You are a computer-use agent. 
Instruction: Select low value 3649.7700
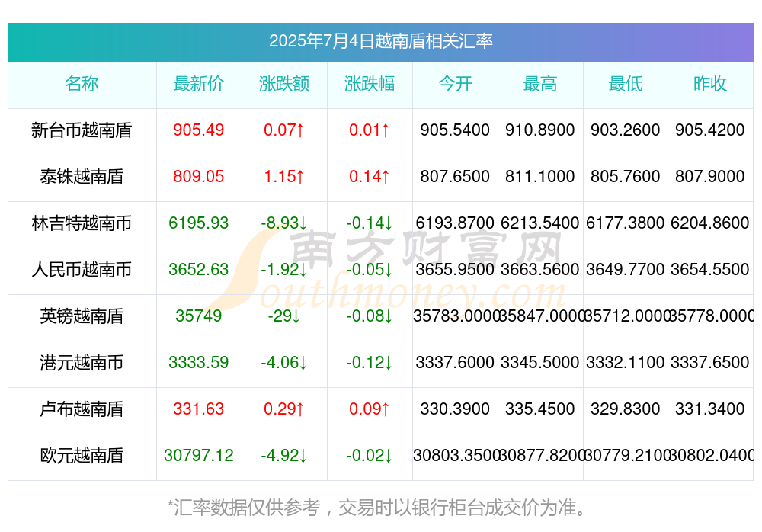[626, 269]
